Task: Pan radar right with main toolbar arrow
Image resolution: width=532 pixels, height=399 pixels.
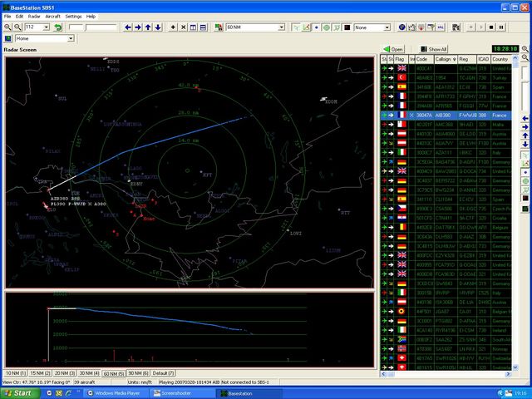Action: pyautogui.click(x=138, y=27)
